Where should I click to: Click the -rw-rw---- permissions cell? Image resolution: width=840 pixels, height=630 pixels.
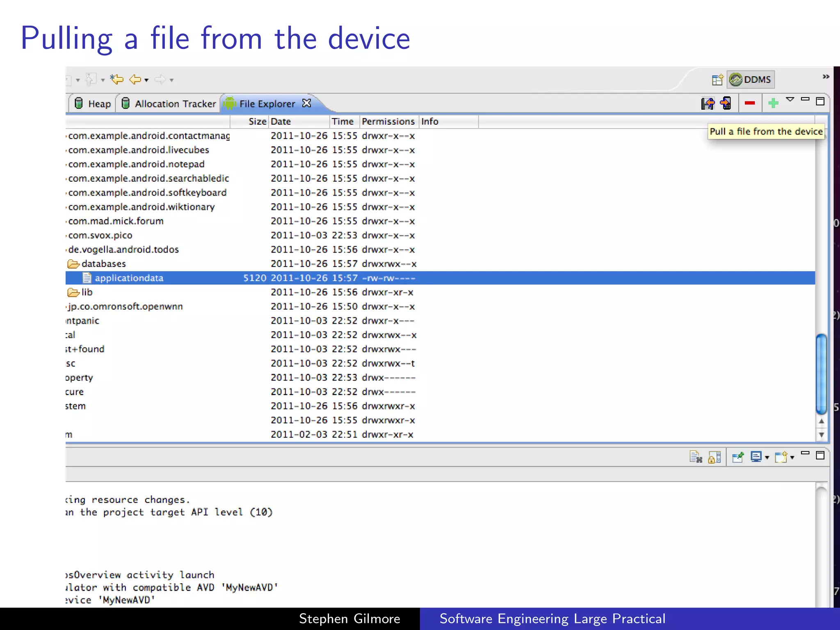point(389,278)
